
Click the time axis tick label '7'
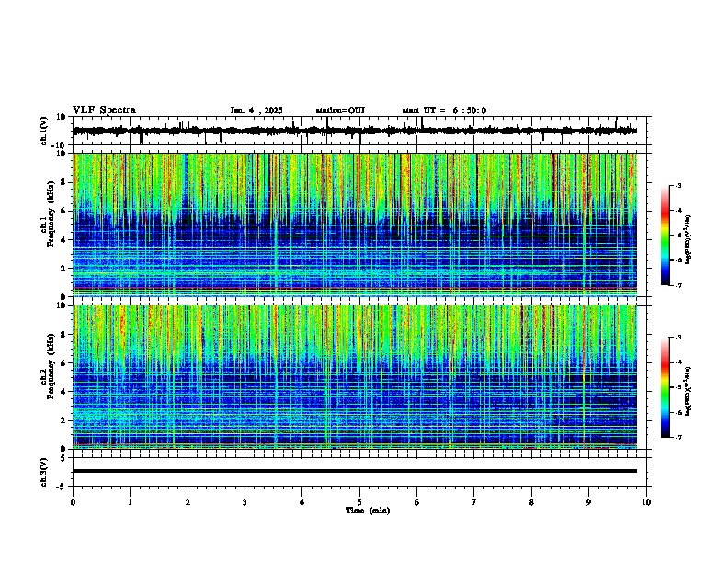point(474,502)
